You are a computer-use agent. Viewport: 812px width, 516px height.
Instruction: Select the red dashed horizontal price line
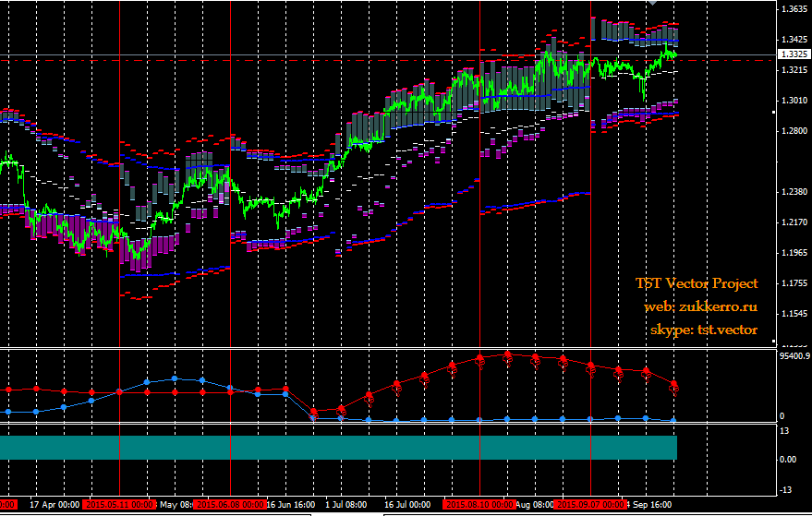(x=388, y=61)
